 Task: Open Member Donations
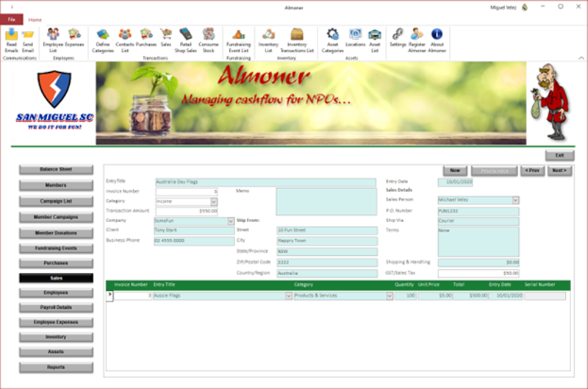click(x=56, y=233)
